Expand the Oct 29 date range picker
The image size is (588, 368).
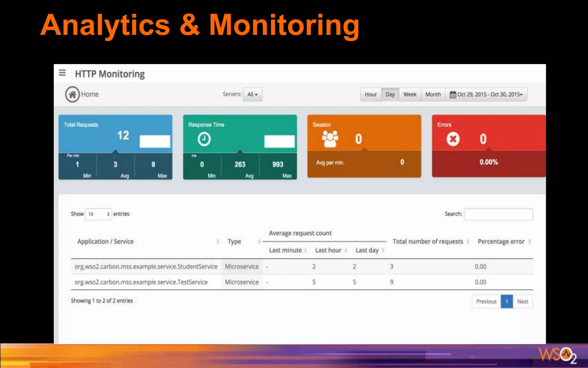coord(490,95)
